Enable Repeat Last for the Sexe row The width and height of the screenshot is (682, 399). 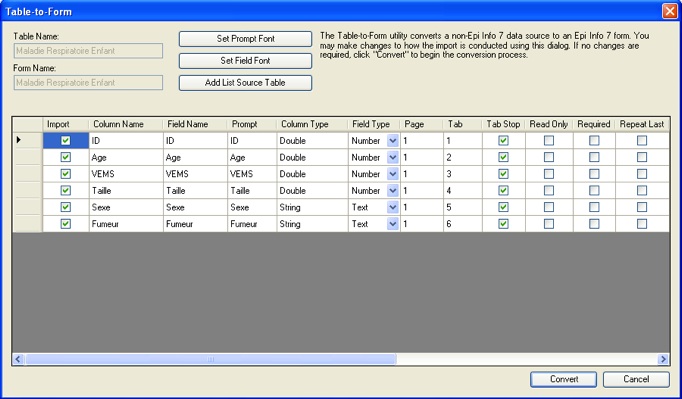642,207
